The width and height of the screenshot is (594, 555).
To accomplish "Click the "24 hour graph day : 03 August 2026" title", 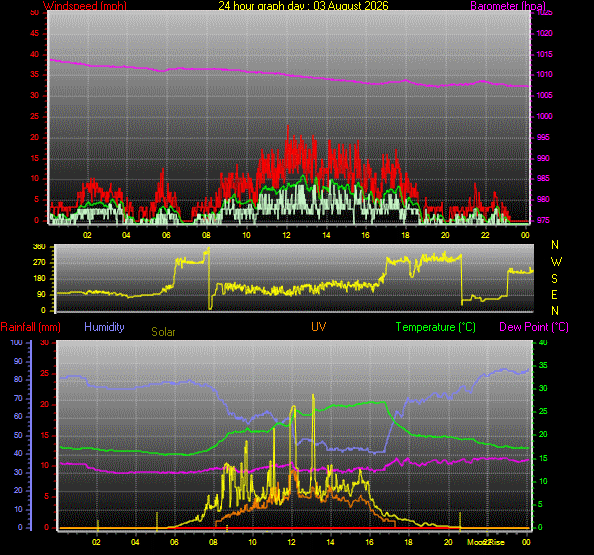I will pos(303,5).
